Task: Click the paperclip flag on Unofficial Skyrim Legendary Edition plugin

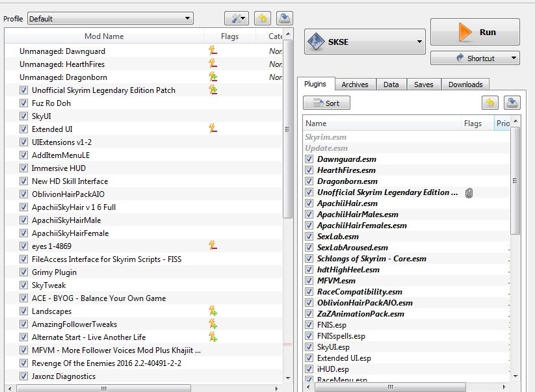Action: (x=469, y=193)
